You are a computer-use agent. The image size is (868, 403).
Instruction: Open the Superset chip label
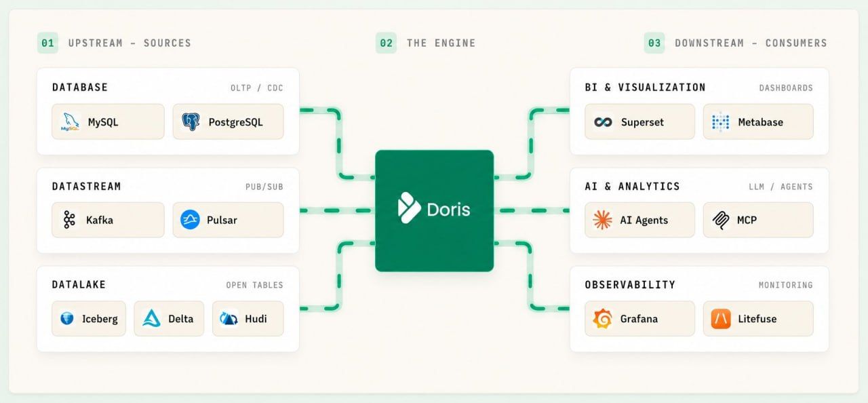pyautogui.click(x=642, y=122)
